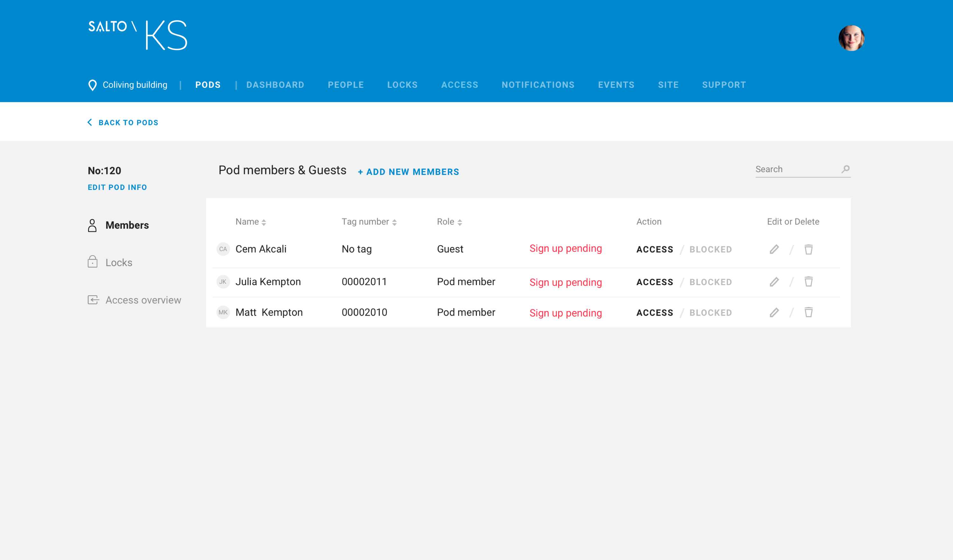
Task: Focus the member Search field
Action: 797,169
